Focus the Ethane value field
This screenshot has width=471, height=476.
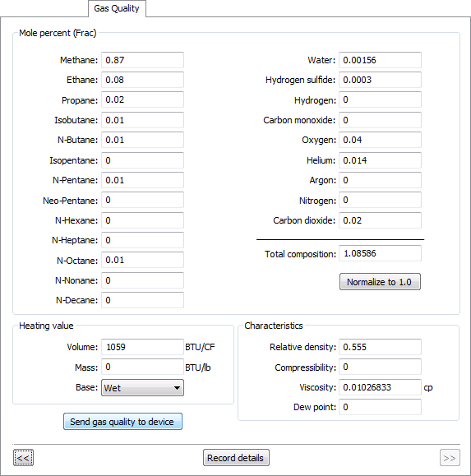[142, 80]
